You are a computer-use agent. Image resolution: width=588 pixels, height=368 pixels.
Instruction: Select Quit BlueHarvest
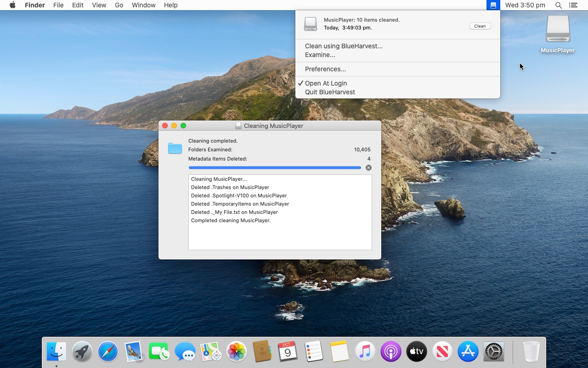tap(330, 92)
